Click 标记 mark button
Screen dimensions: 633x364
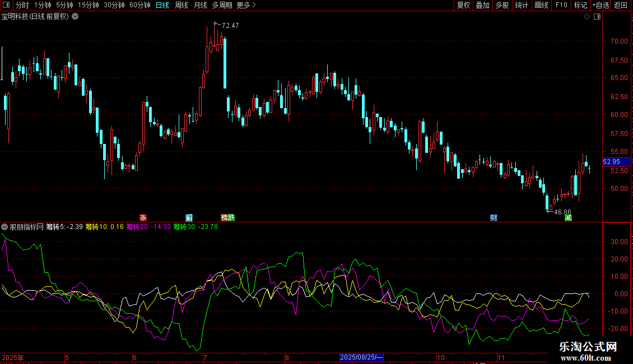(580, 5)
